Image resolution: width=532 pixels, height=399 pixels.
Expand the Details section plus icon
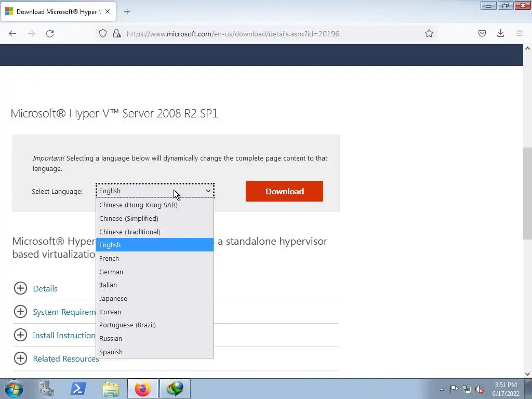tap(20, 288)
